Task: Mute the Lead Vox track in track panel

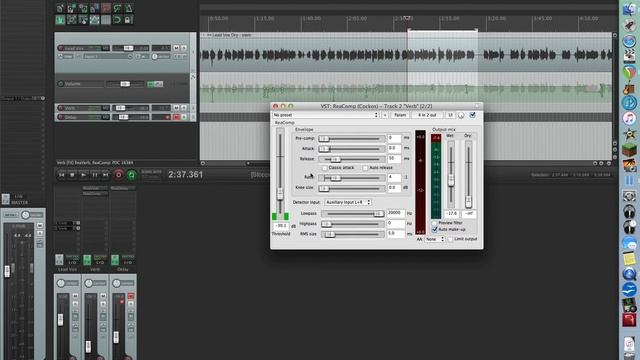Action: [x=176, y=48]
